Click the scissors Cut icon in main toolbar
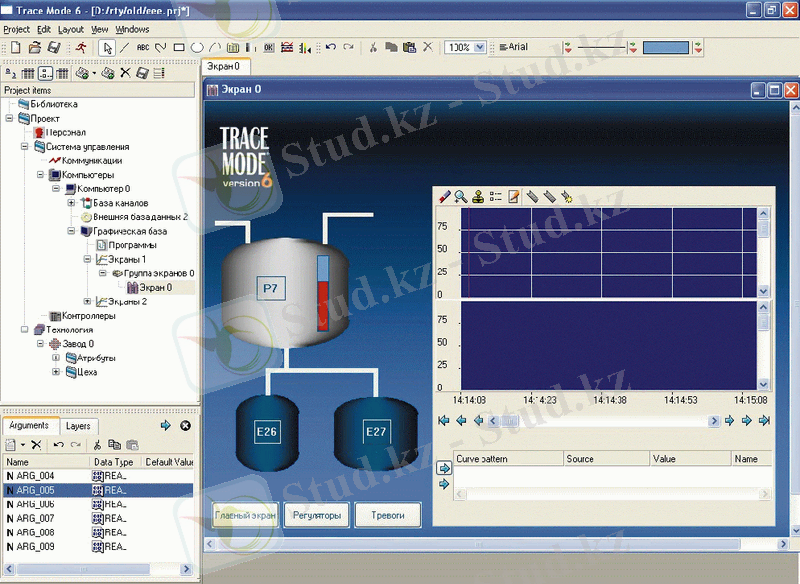Viewport: 800px width, 584px height. (373, 47)
